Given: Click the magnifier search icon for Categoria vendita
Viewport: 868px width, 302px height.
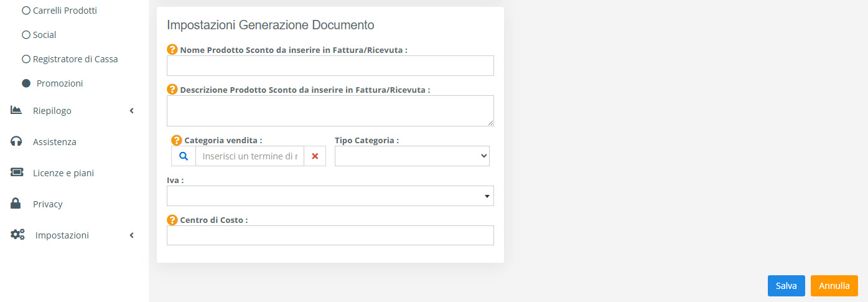Looking at the screenshot, I should click(184, 156).
